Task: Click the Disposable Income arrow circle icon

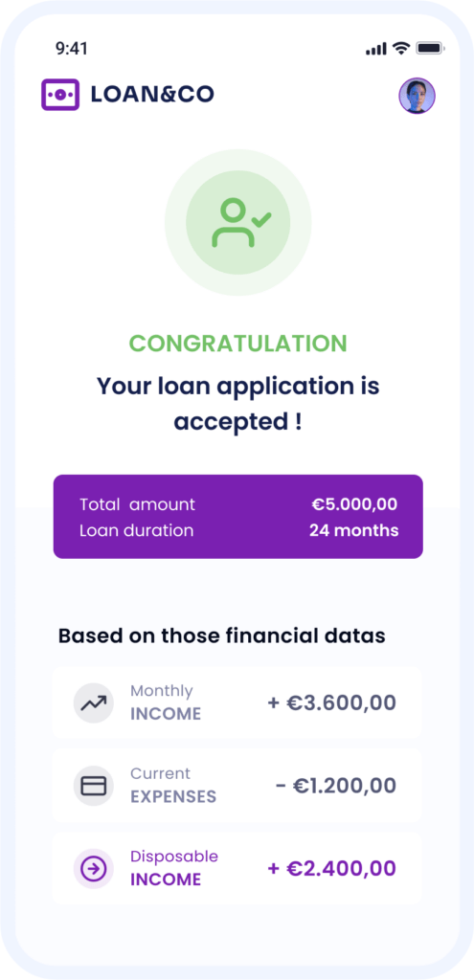Action: point(94,869)
